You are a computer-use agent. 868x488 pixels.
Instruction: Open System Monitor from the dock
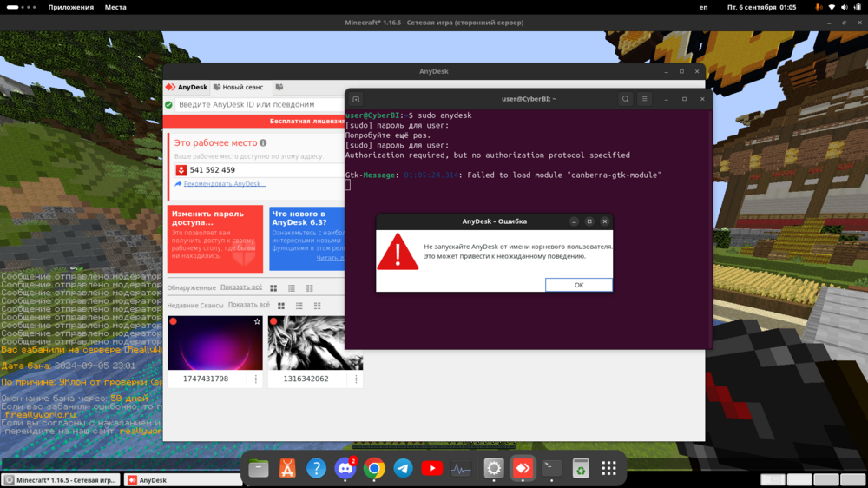point(461,469)
